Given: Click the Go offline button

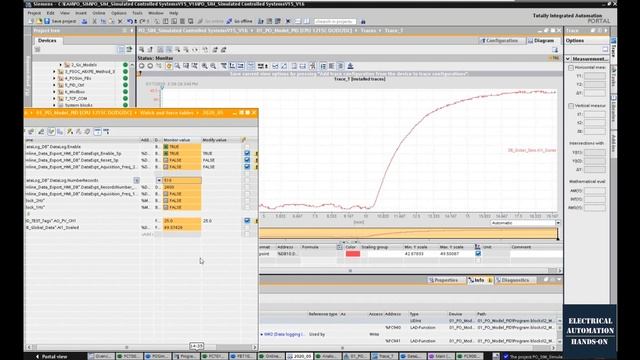Looking at the screenshot, I should pos(240,21).
